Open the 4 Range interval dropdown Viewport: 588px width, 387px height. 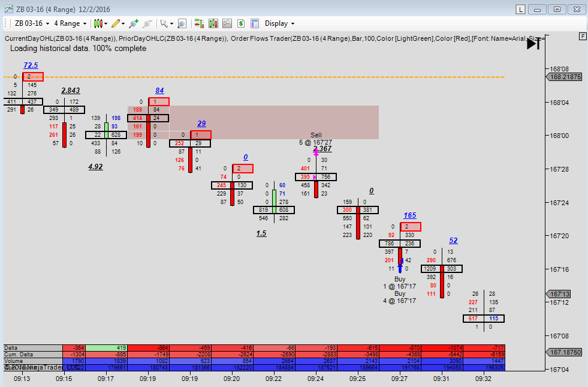tap(70, 23)
